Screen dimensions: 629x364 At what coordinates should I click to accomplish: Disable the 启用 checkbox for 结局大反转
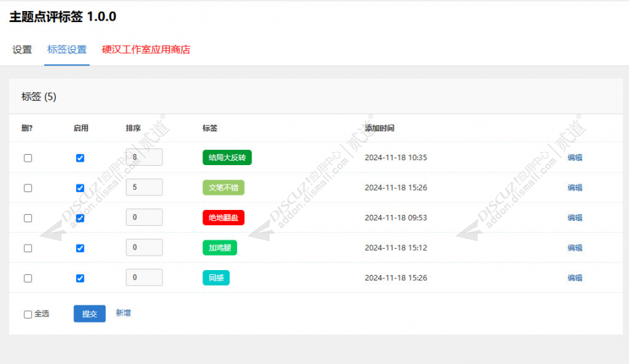click(x=80, y=158)
